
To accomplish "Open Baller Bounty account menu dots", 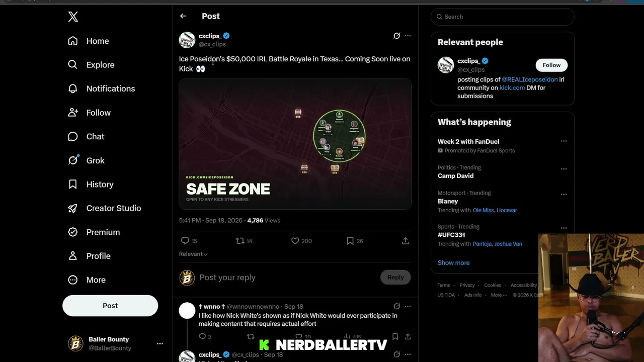I will [160, 344].
